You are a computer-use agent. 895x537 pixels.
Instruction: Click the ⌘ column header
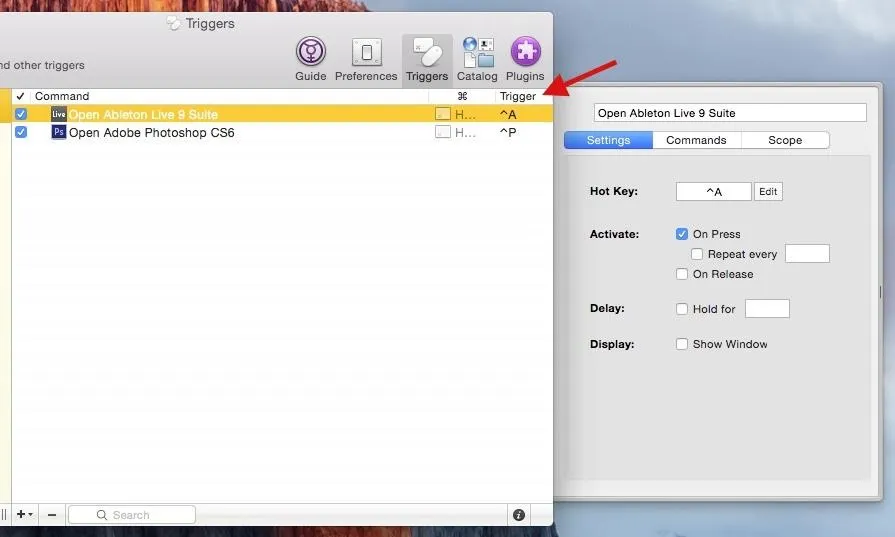click(462, 96)
